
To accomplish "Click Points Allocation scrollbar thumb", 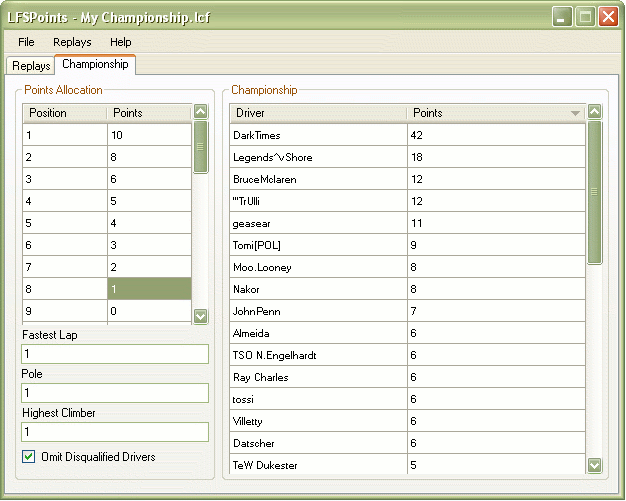I will click(x=200, y=147).
